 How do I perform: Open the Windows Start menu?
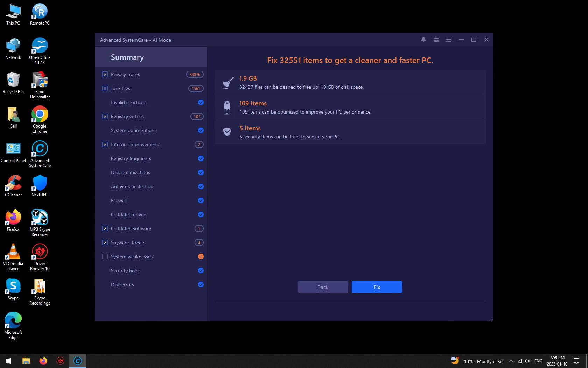(x=8, y=361)
